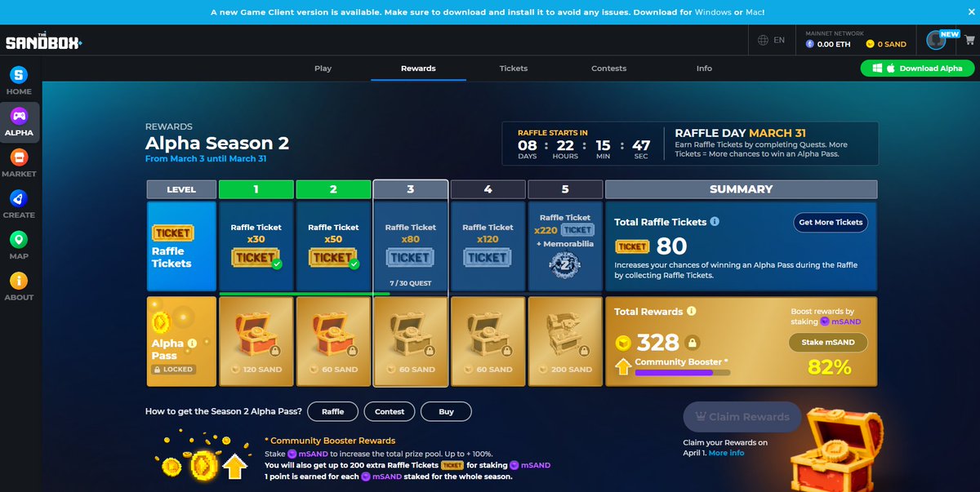980x492 pixels.
Task: Click the Alpha Season 2 title
Action: coord(217,144)
